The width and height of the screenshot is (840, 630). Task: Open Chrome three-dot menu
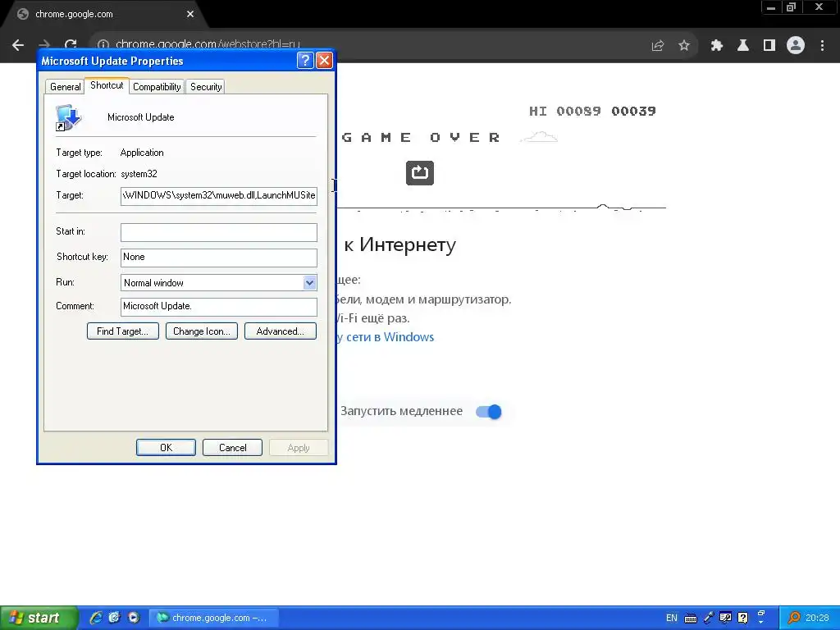[x=822, y=46]
